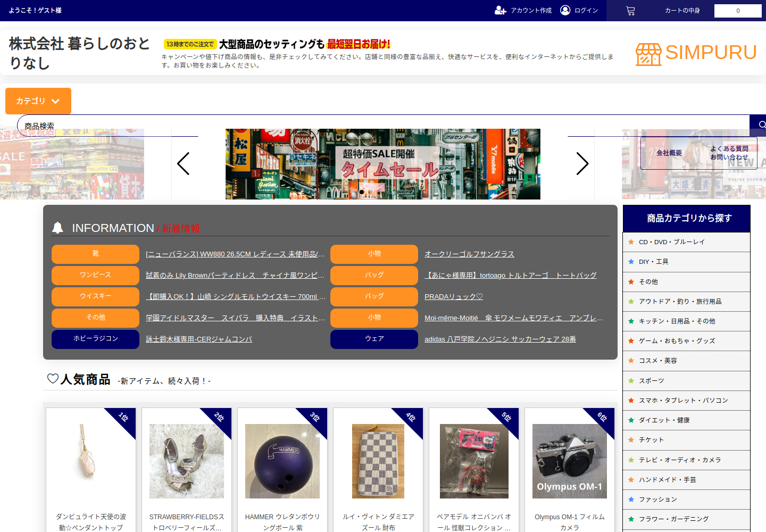Click the INFORMATION bell icon
The height and width of the screenshot is (532, 766).
pyautogui.click(x=57, y=228)
